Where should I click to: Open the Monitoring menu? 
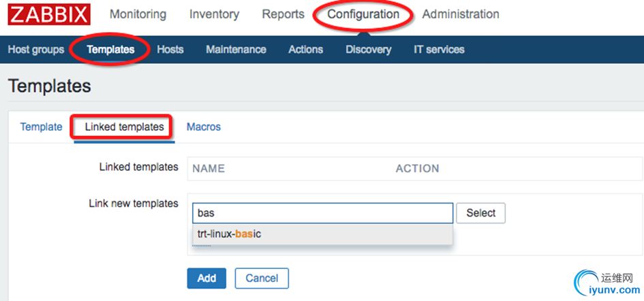[138, 14]
